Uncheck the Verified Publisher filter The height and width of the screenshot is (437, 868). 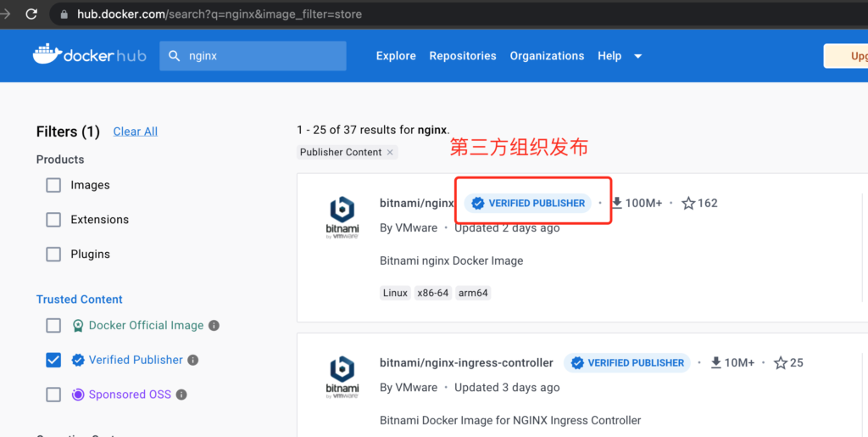[53, 360]
